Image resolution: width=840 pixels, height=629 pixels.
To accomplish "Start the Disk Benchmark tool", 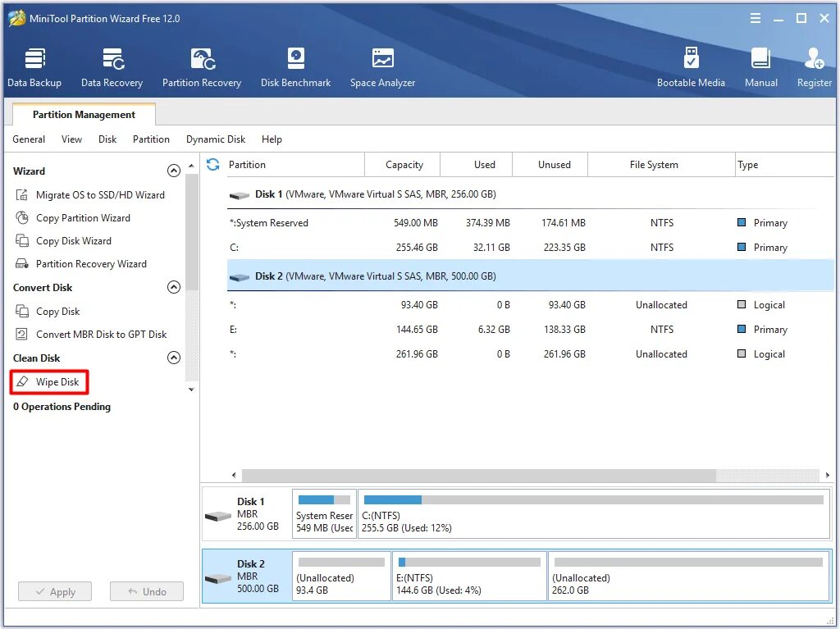I will [x=295, y=67].
